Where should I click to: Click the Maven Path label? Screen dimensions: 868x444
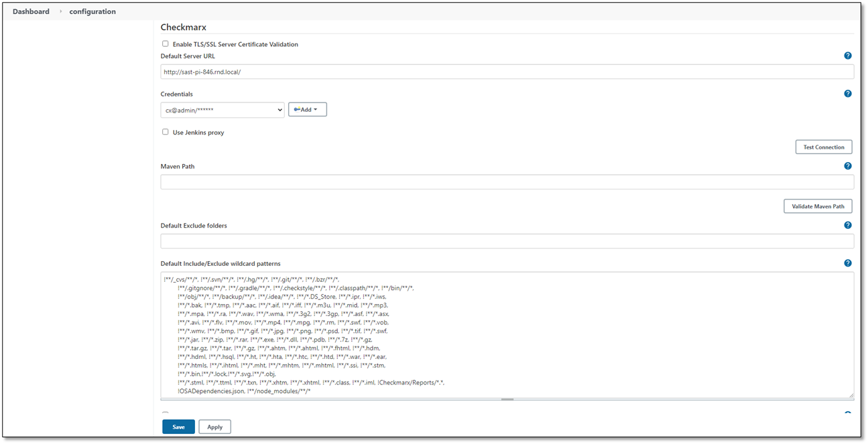point(178,166)
